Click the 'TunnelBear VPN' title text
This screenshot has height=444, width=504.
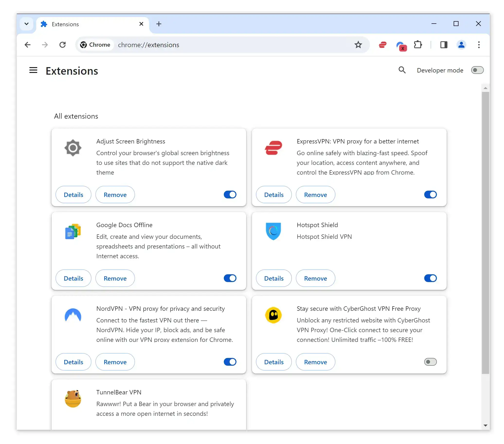[119, 392]
